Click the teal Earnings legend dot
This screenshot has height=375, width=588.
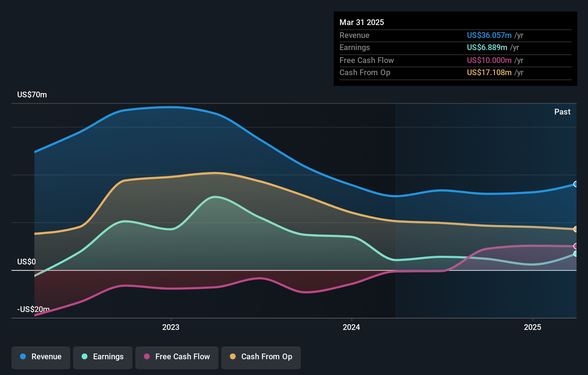click(x=85, y=356)
